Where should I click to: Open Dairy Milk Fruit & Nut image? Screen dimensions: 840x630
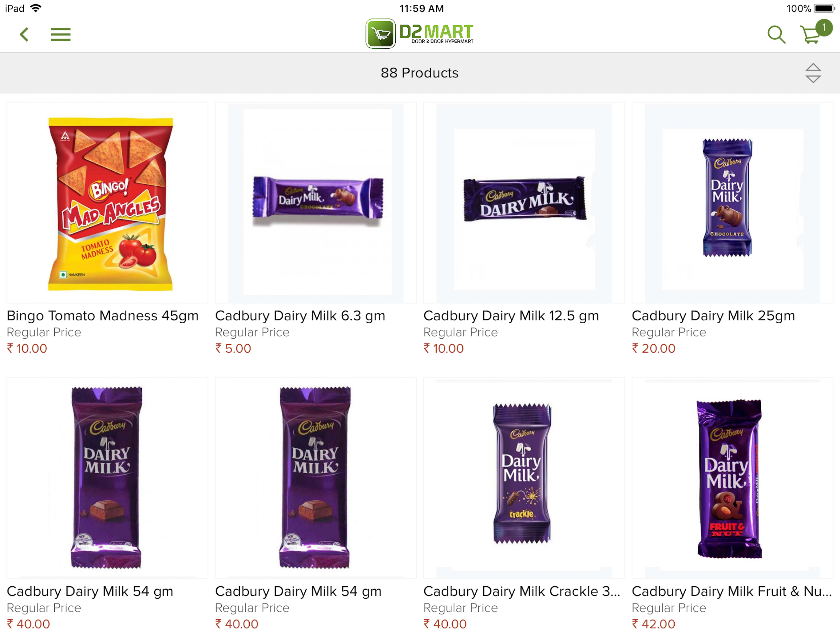coord(732,478)
